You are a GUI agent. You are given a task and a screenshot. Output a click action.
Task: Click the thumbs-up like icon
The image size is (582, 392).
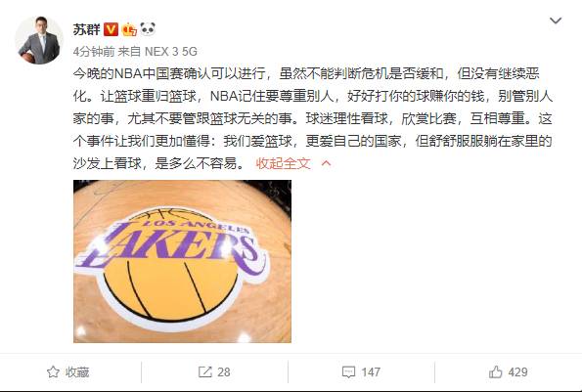click(496, 371)
